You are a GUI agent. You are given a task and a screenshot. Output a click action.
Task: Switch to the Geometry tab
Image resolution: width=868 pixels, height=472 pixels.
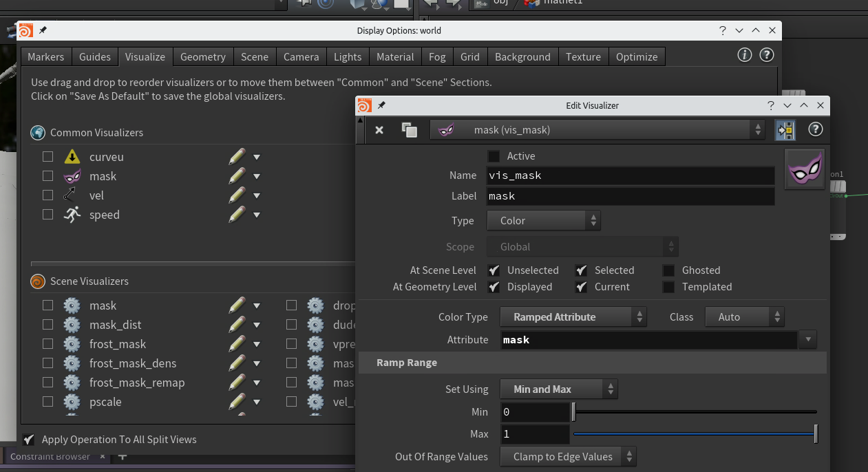click(x=202, y=56)
